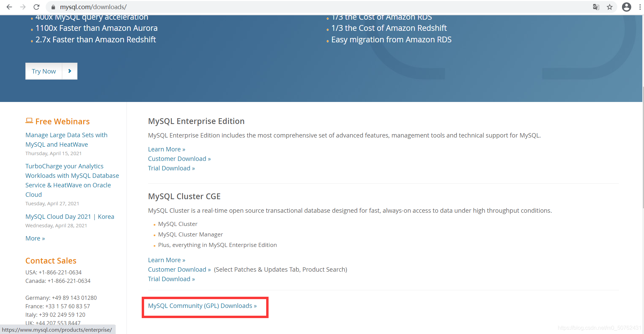The image size is (644, 334).
Task: Open the browser profile avatar
Action: (626, 7)
